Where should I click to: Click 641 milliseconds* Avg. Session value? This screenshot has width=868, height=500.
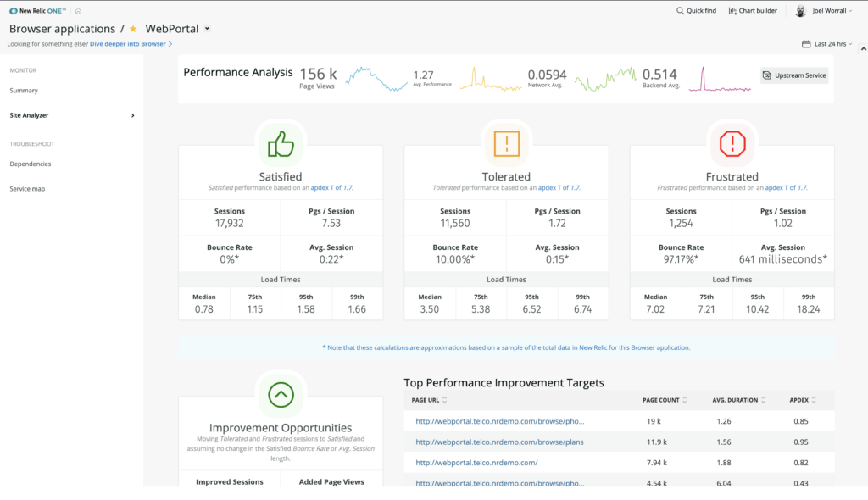tap(782, 259)
